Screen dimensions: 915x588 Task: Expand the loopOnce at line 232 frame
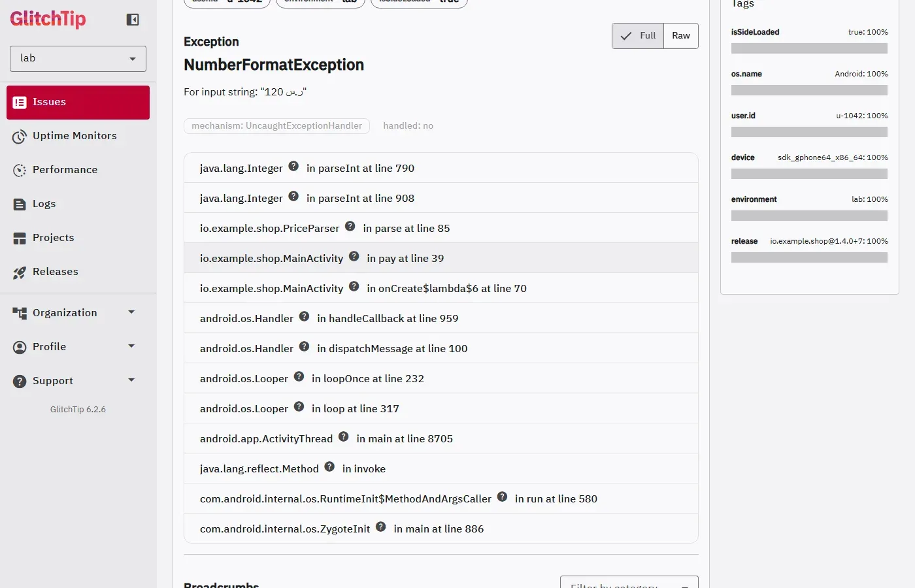(441, 378)
